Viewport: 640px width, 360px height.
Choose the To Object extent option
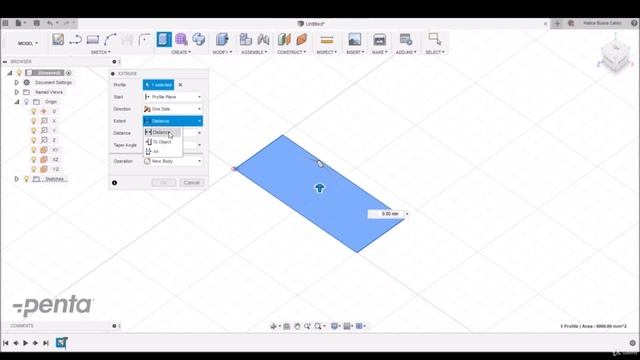point(162,142)
